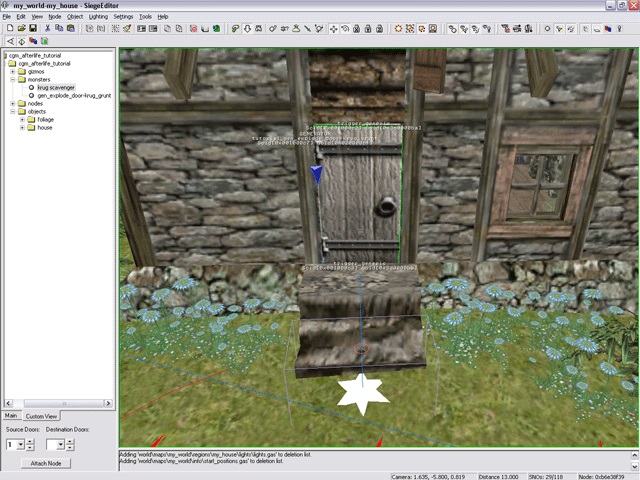Image resolution: width=640 pixels, height=480 pixels.
Task: Click the top-row red and blue cubes icon
Action: click(608, 29)
